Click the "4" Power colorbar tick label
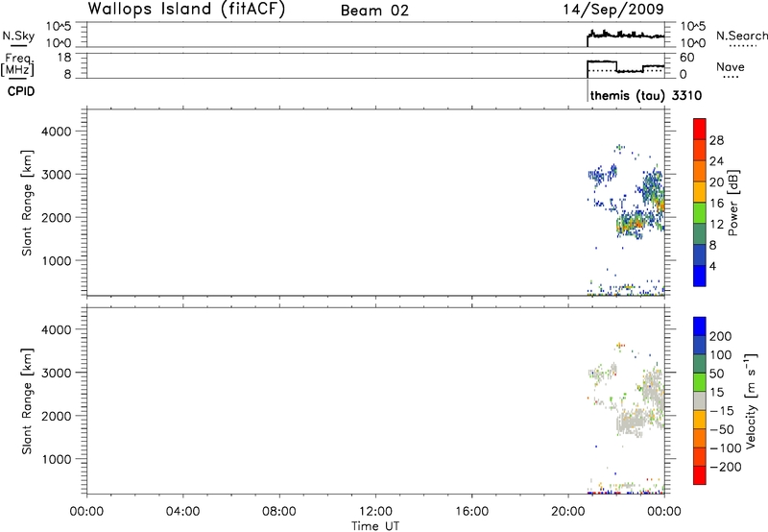Image resolution: width=768 pixels, height=532 pixels. pos(713,266)
